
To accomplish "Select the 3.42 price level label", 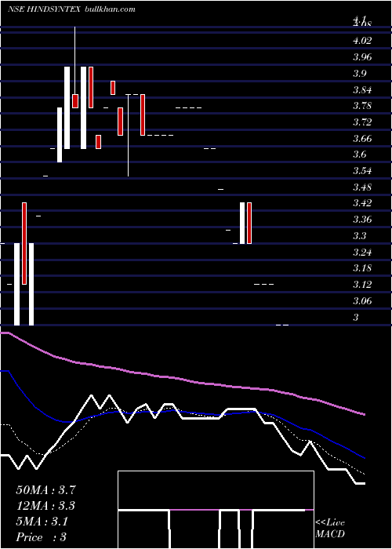I will (x=362, y=203).
